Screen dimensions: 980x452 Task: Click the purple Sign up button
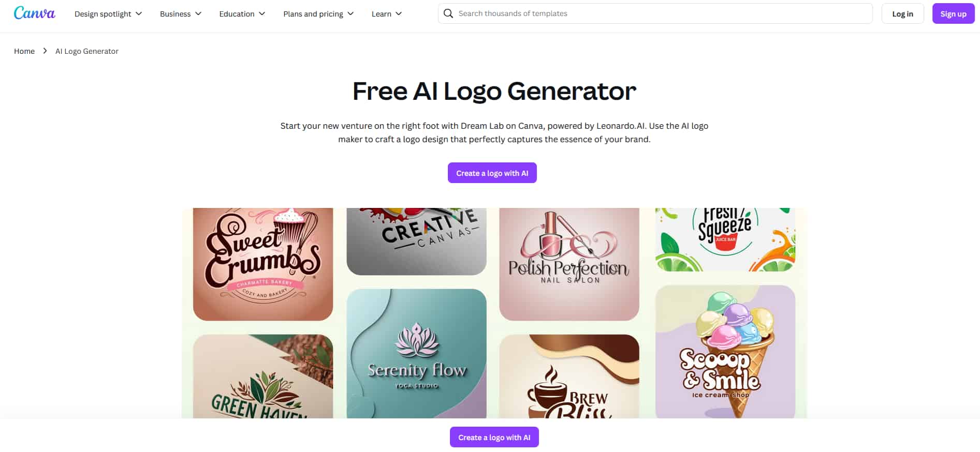(x=953, y=14)
